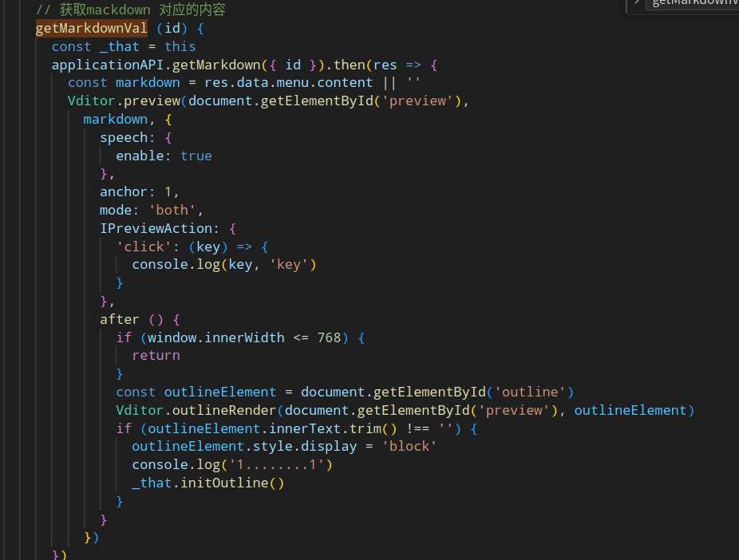The width and height of the screenshot is (739, 560).
Task: Click the 'return' keyword
Action: 156,356
